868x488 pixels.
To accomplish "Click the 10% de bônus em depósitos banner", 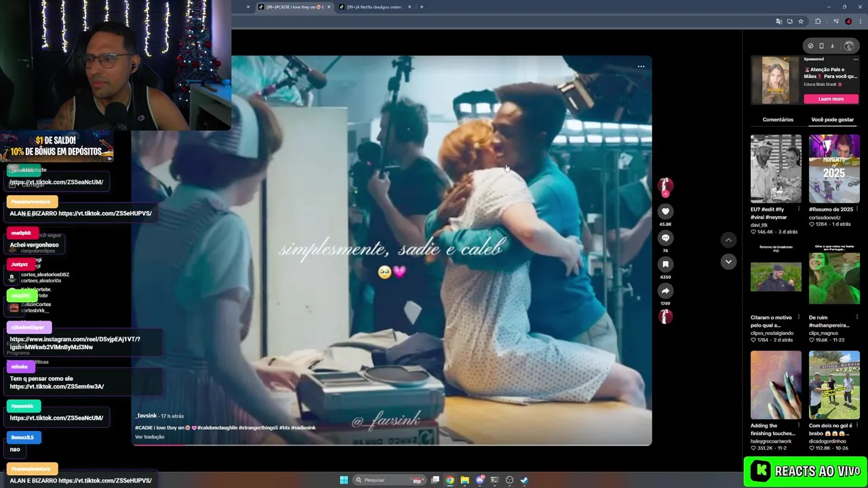I will [x=57, y=146].
